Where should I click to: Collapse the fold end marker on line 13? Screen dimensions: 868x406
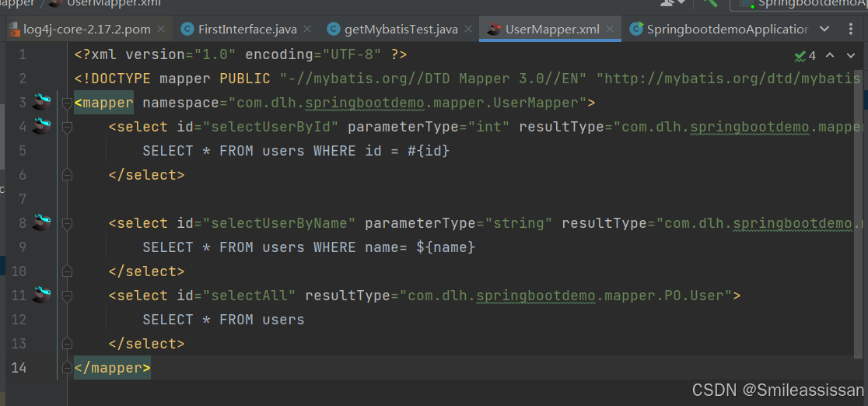pyautogui.click(x=67, y=344)
